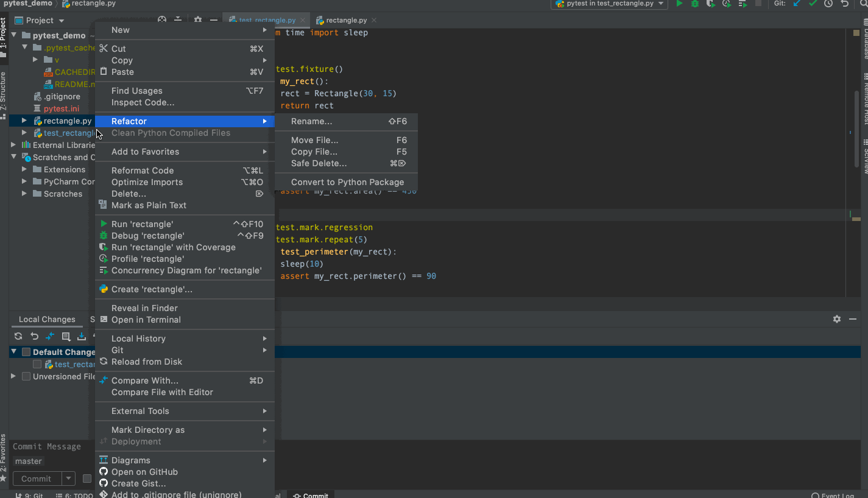Click Run 'rectangle' in context menu
Image resolution: width=868 pixels, height=498 pixels.
185,224
